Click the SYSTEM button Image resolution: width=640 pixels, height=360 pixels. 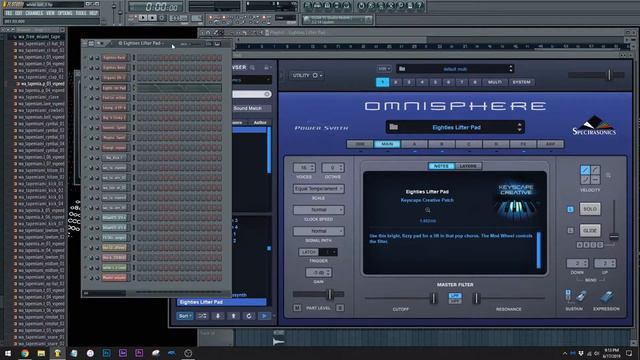(x=521, y=82)
